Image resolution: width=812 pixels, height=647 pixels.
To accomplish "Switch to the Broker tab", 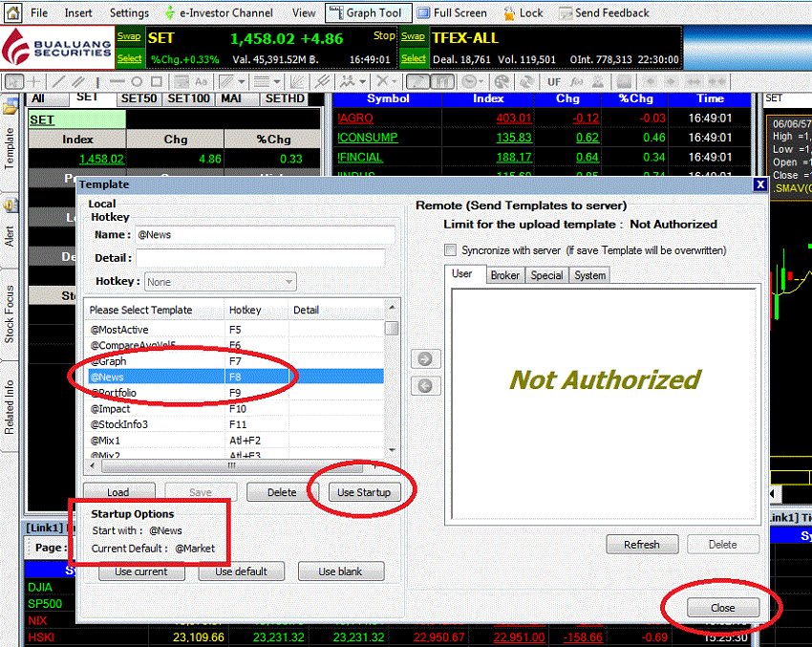I will pos(505,275).
